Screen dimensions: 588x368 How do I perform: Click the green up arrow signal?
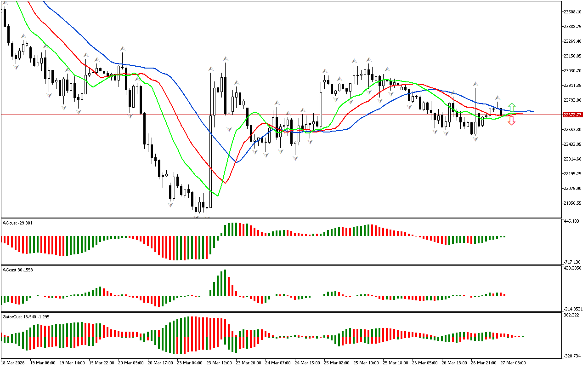[511, 107]
